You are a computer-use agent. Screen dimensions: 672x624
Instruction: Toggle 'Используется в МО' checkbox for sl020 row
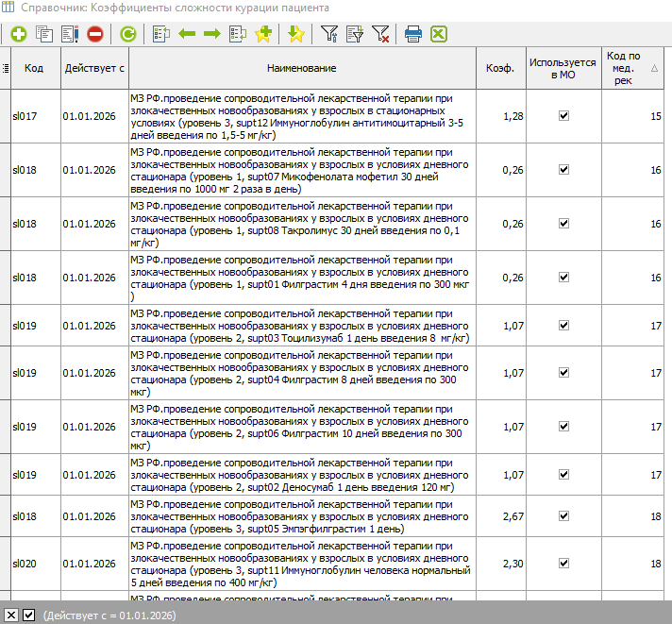[563, 563]
